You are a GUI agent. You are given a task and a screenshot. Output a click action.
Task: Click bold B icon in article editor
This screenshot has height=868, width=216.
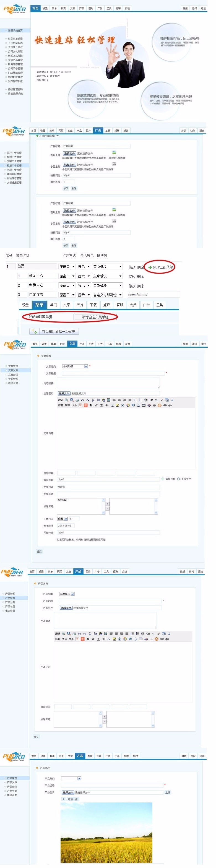coord(91,405)
